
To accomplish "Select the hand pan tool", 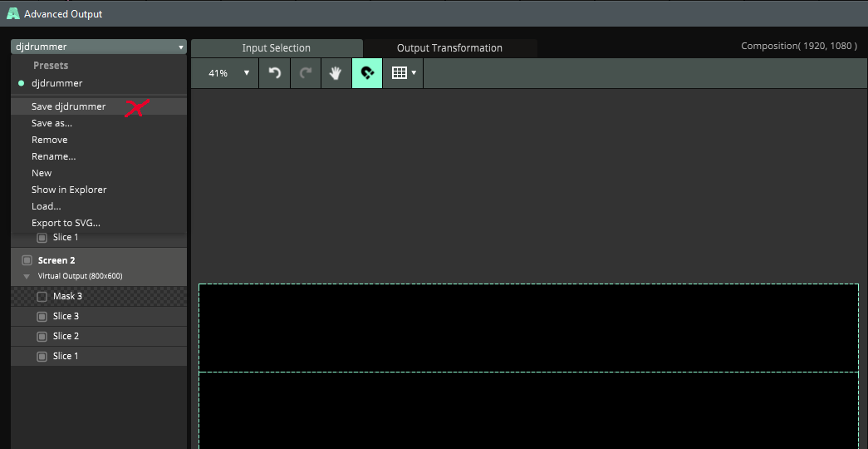I will (x=336, y=73).
